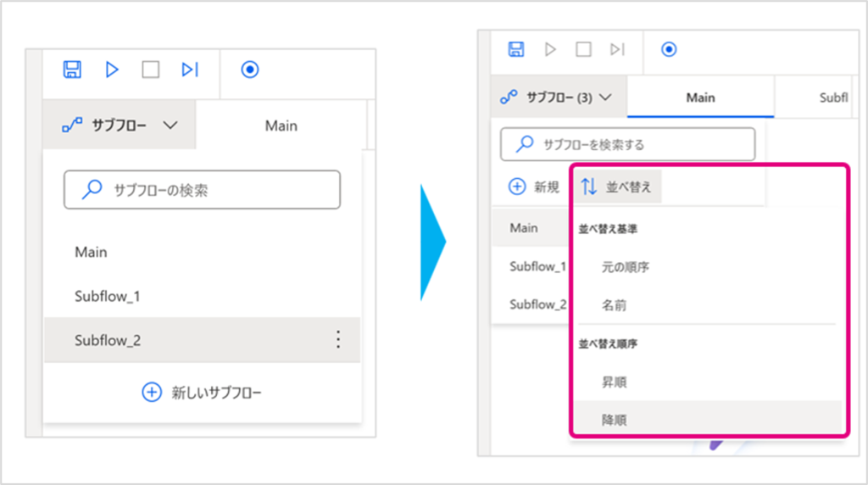Click the subflow icon beside サブフロー (3)
This screenshot has height=485, width=868.
click(509, 97)
